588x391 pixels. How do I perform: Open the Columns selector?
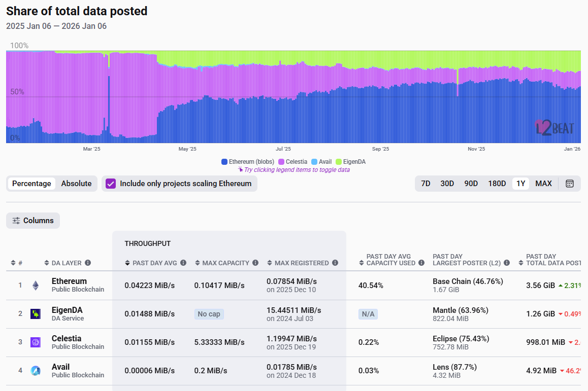point(33,221)
